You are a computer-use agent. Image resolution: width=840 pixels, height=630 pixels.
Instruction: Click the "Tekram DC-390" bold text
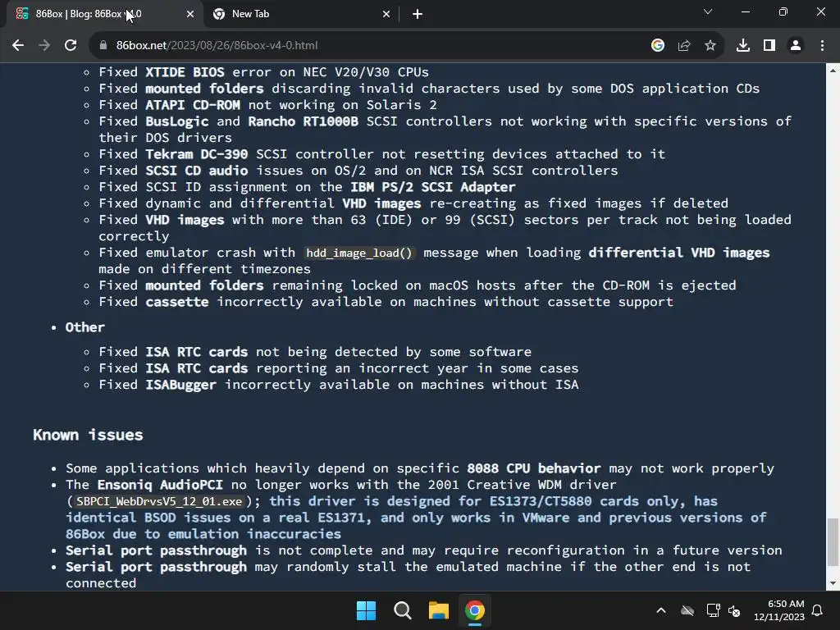197,154
